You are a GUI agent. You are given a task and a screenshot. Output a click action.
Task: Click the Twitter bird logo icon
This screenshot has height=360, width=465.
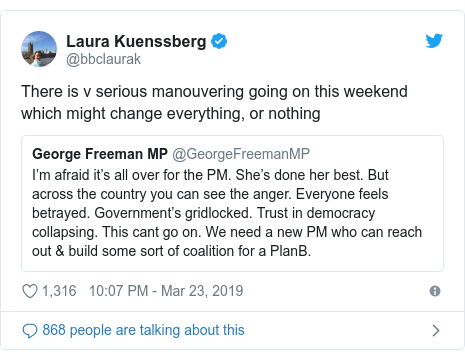click(434, 41)
